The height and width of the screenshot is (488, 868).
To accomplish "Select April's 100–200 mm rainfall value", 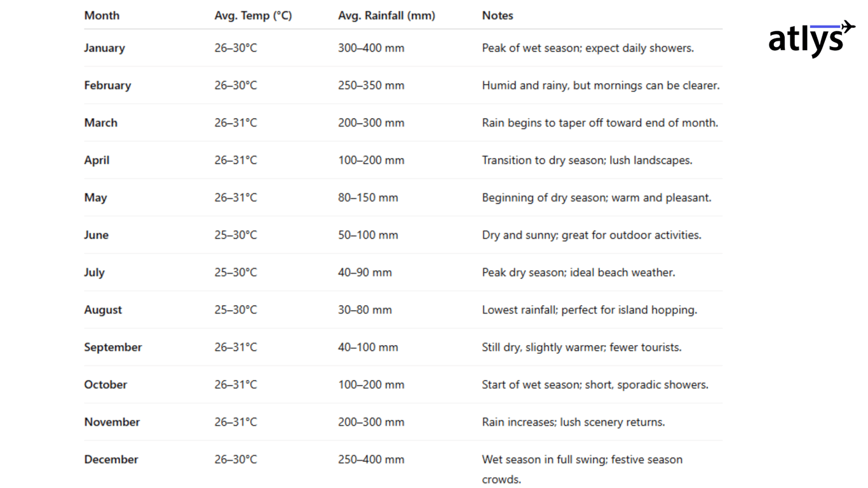I will pyautogui.click(x=371, y=160).
